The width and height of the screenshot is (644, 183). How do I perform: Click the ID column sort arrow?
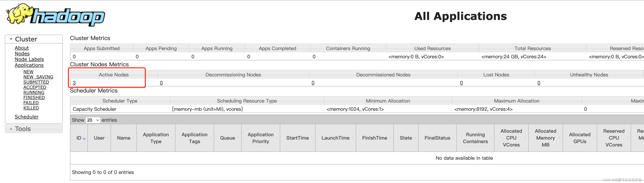pos(84,139)
